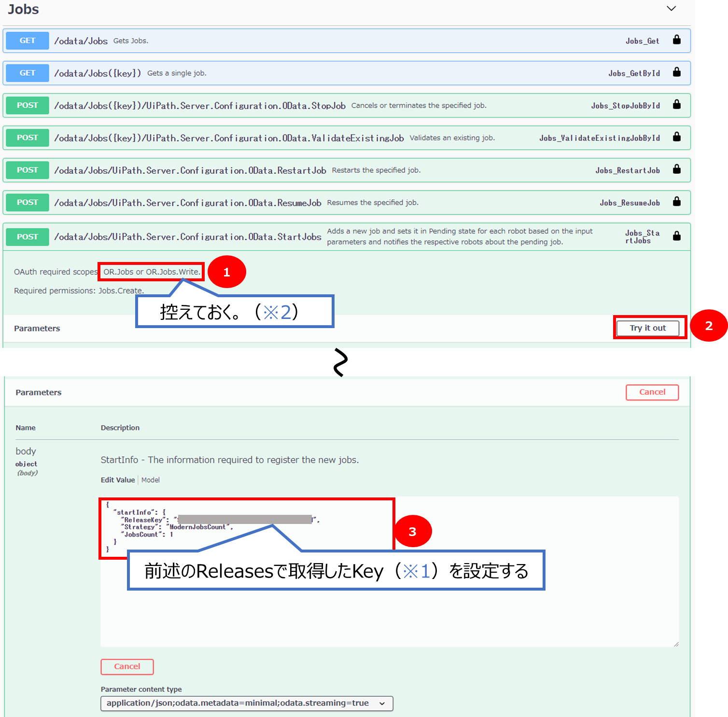Viewport: 728px width, 717px height.
Task: Expand POST StopJob endpoint
Action: point(347,106)
